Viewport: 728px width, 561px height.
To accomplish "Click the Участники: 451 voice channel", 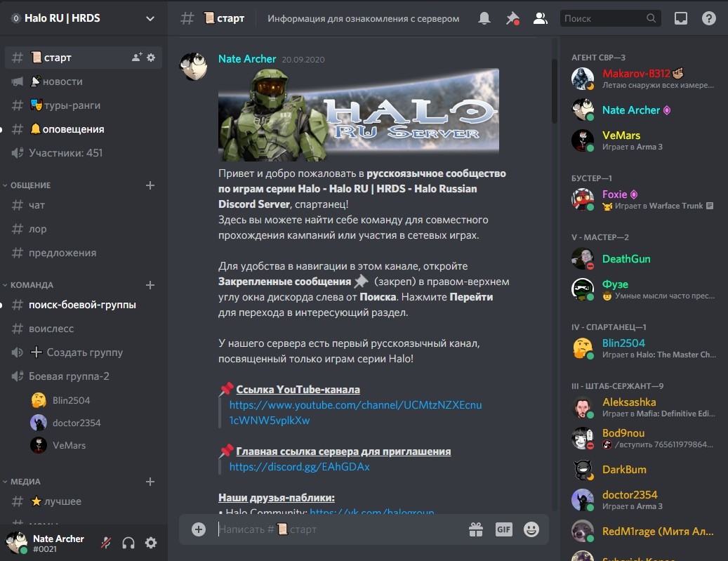I will 84,153.
